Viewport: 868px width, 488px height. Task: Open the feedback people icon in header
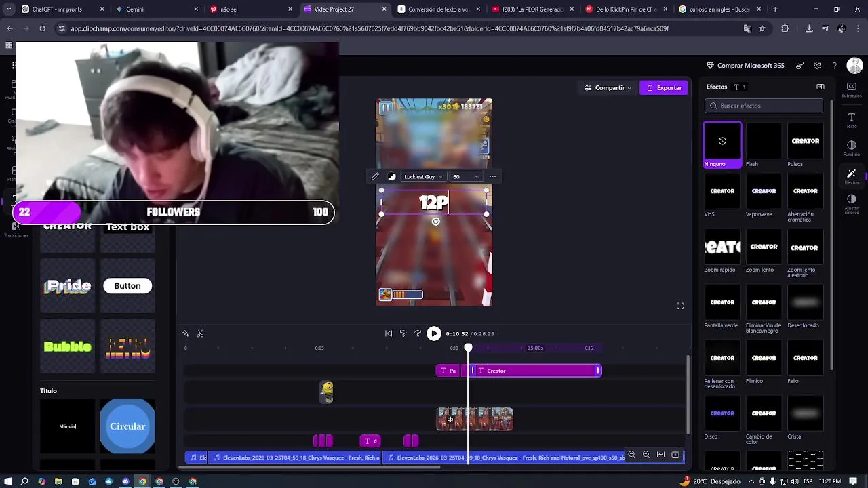point(800,66)
